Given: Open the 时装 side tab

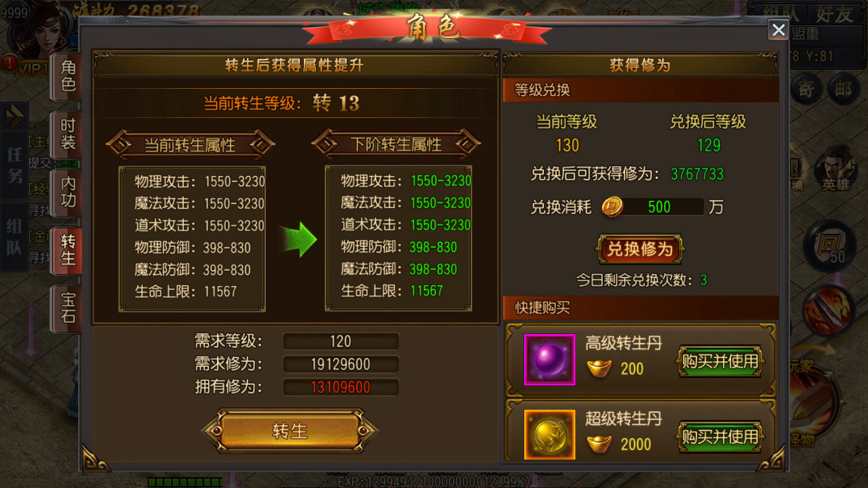Looking at the screenshot, I should coord(68,134).
